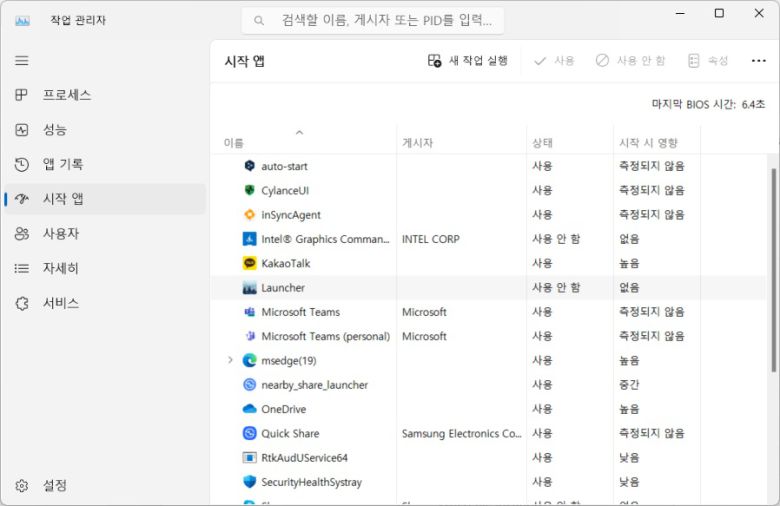780x506 pixels.
Task: Select the nearby_share_launcher entry name
Action: coord(314,385)
